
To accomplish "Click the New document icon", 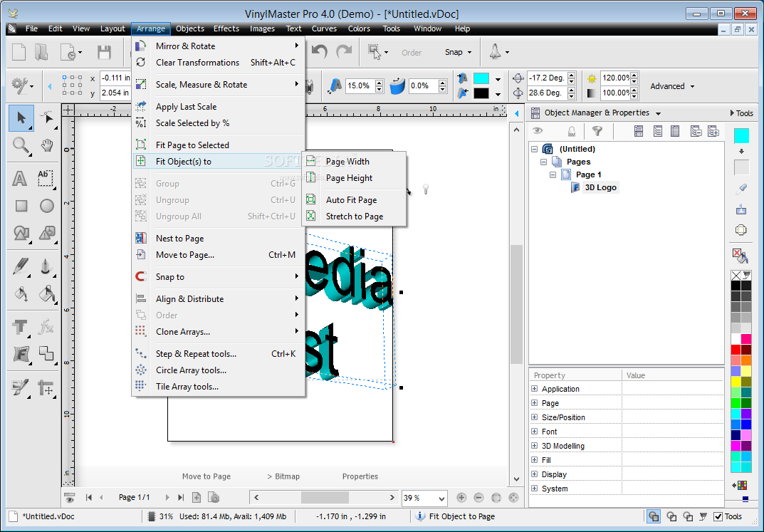I will pyautogui.click(x=19, y=52).
